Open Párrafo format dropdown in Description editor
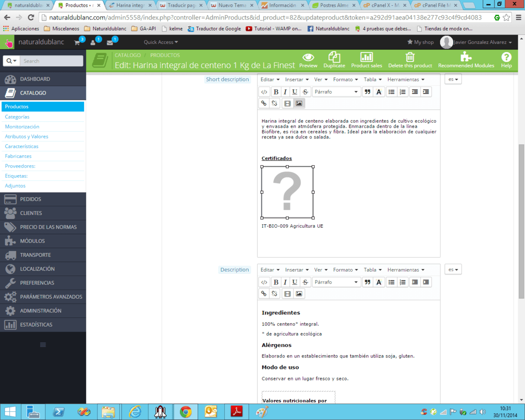525x420 pixels. coord(336,282)
